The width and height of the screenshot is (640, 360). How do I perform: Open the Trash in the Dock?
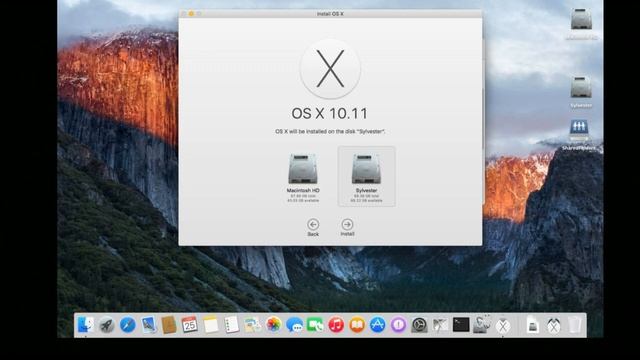point(574,325)
